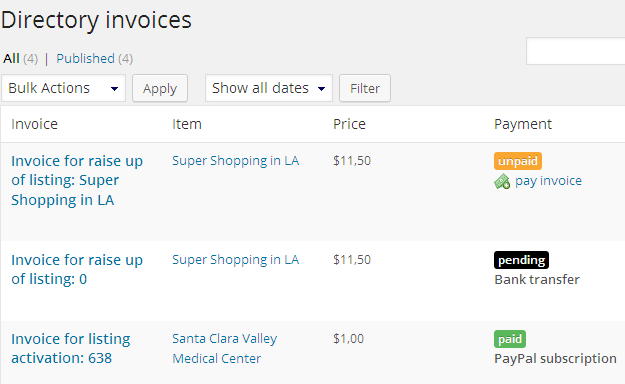
Task: Click the Item column header
Action: (x=187, y=124)
